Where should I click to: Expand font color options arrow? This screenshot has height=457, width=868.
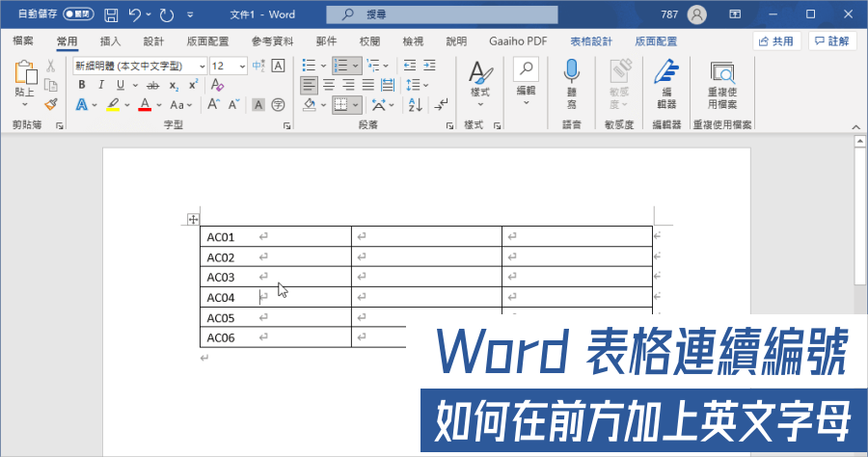pos(159,104)
